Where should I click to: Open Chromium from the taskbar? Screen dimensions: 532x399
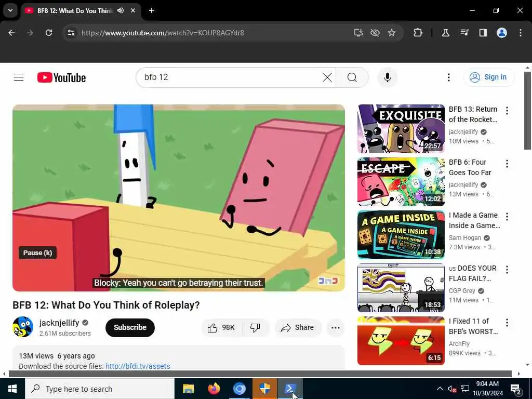pyautogui.click(x=239, y=389)
